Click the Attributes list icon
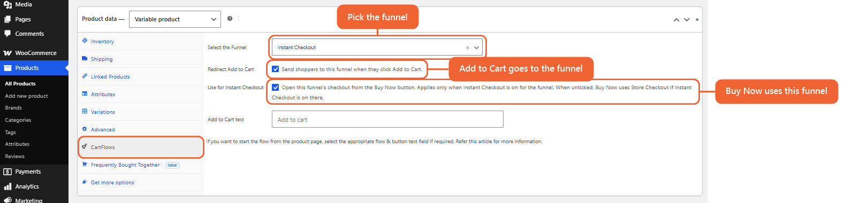 85,94
